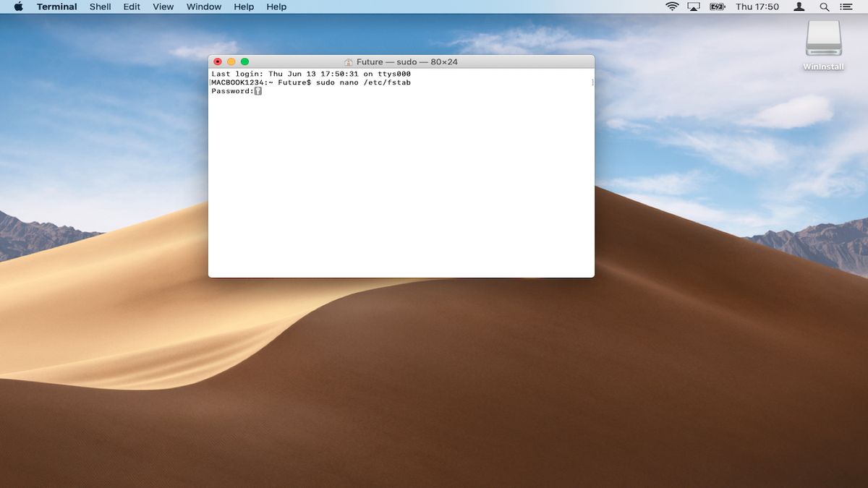Open the Apple menu
Image resolution: width=868 pixels, height=488 pixels.
(x=17, y=7)
